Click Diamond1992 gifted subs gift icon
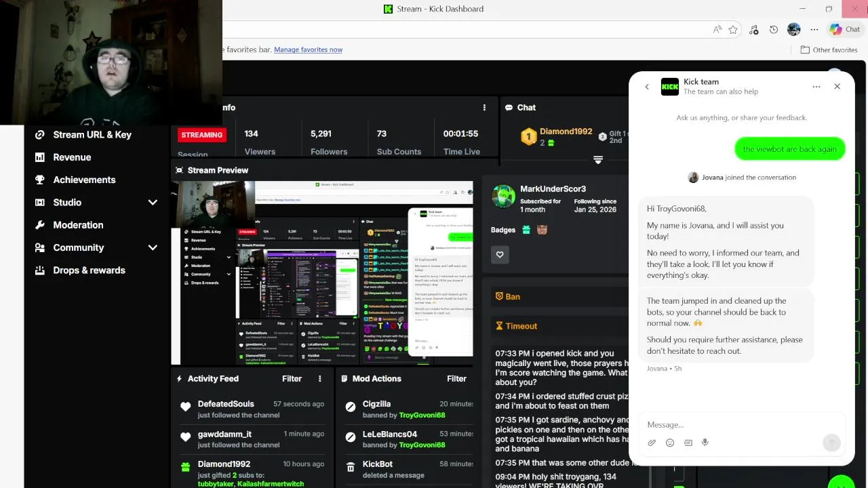The height and width of the screenshot is (488, 868). (x=185, y=467)
